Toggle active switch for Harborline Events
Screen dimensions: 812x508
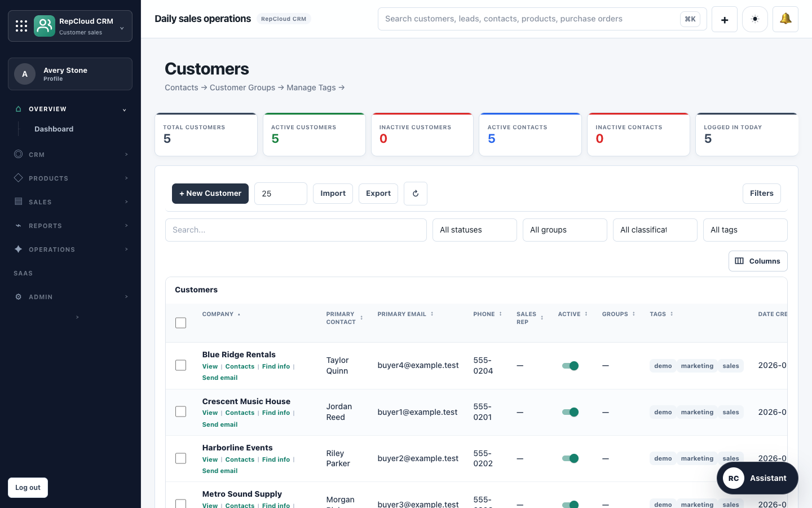tap(570, 458)
